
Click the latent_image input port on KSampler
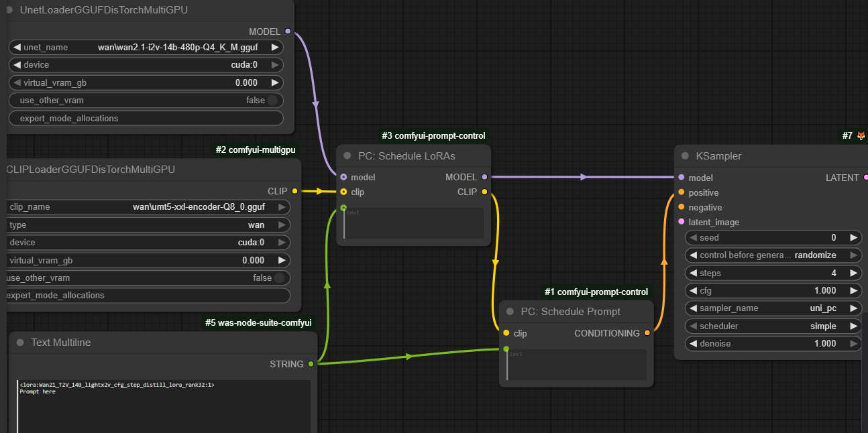(682, 222)
